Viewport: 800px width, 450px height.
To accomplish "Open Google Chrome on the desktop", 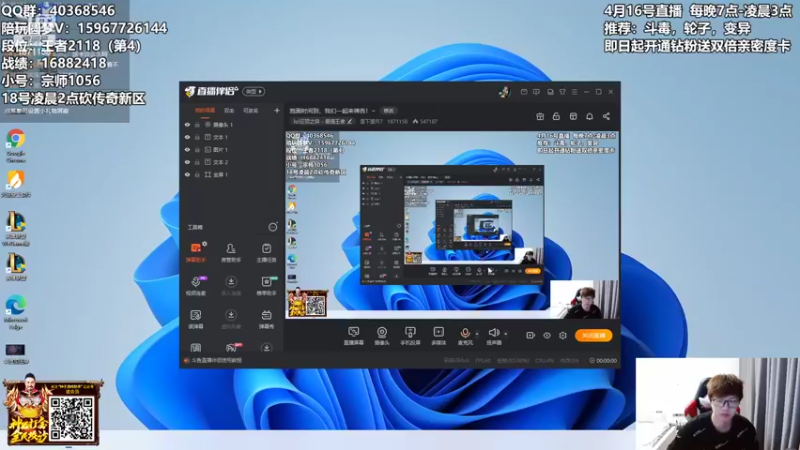I will pos(16,145).
